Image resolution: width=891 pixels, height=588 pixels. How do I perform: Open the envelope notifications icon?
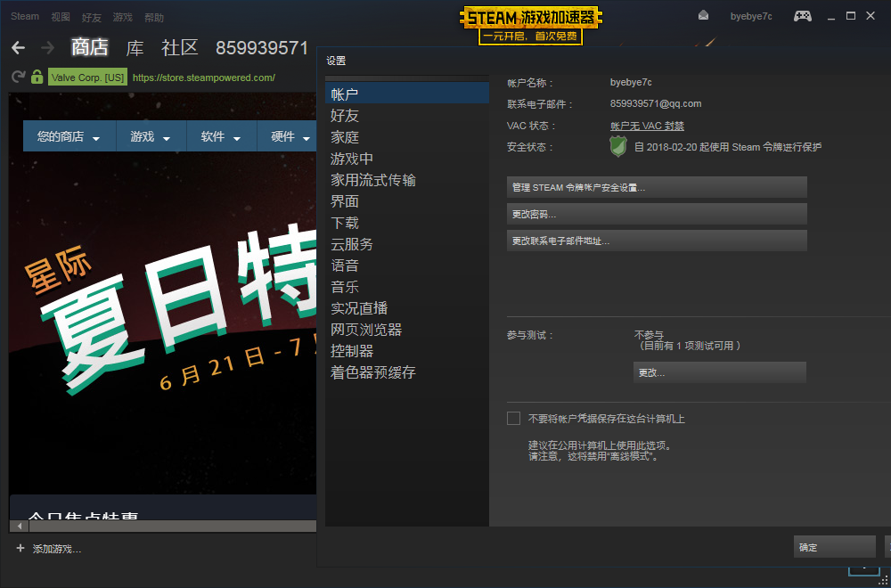(x=704, y=16)
